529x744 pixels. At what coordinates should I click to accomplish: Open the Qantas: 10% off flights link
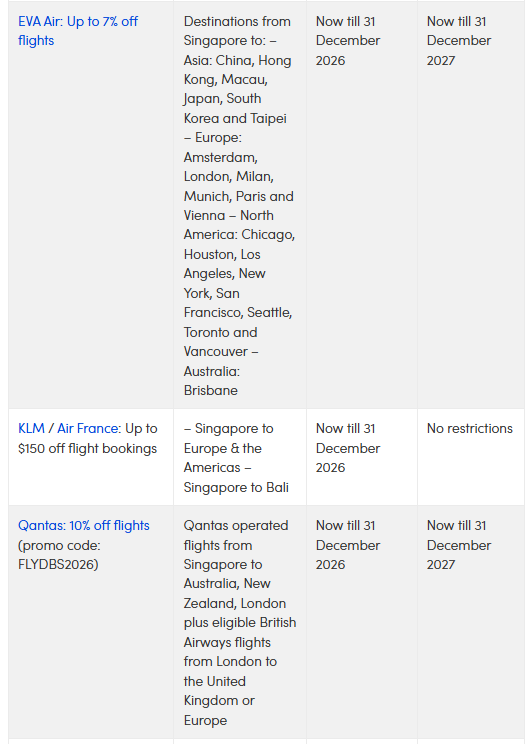84,526
